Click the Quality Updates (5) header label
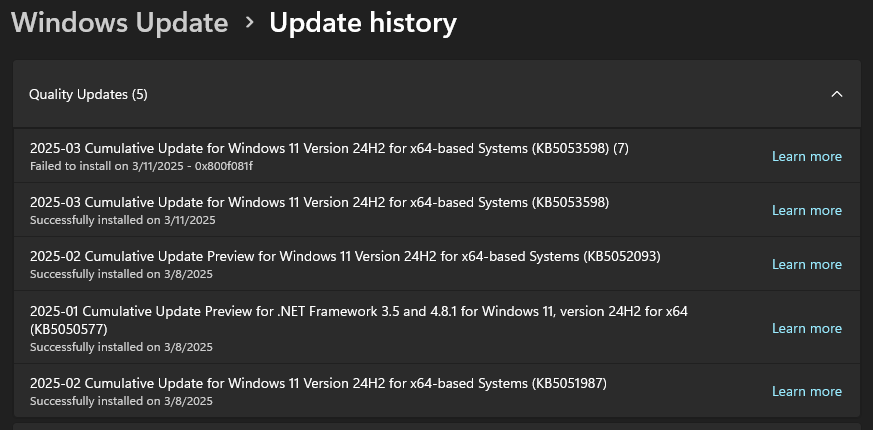The image size is (873, 430). pos(88,94)
